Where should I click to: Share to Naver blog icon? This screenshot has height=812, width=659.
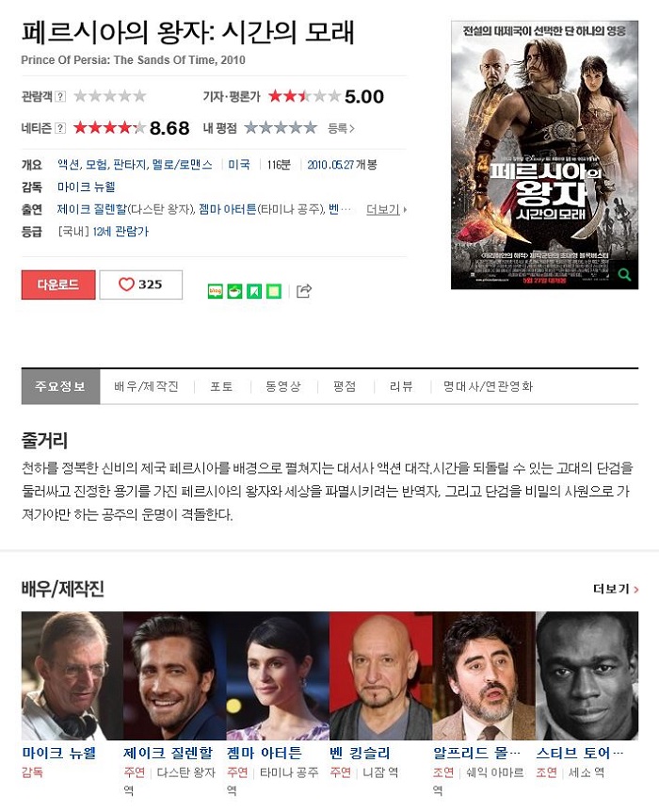(x=215, y=292)
